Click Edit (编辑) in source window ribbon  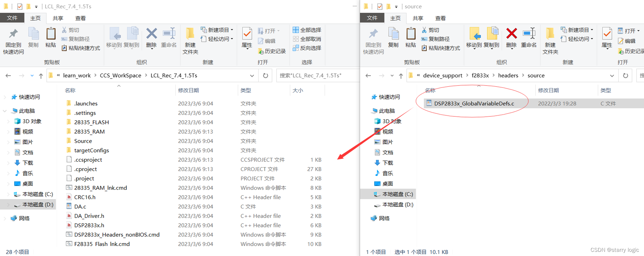pyautogui.click(x=627, y=41)
